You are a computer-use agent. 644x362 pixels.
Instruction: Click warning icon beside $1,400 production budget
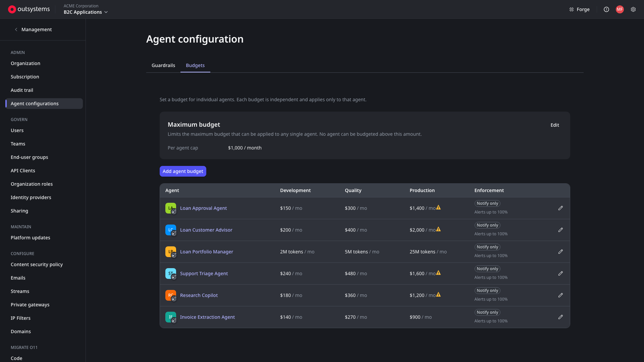pyautogui.click(x=438, y=207)
